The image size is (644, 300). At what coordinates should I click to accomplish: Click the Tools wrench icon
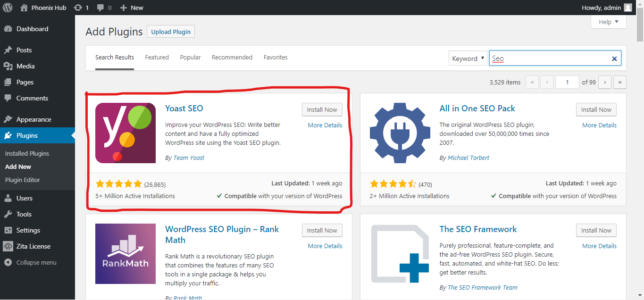click(8, 214)
